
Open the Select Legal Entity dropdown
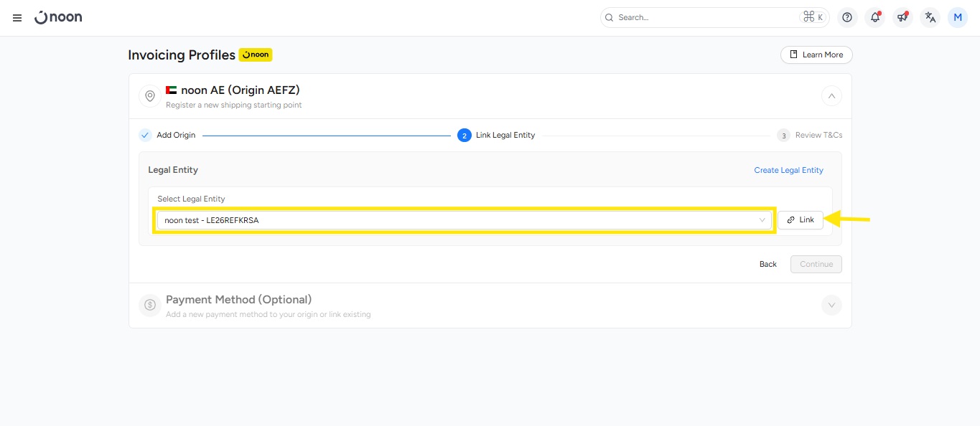coord(465,220)
